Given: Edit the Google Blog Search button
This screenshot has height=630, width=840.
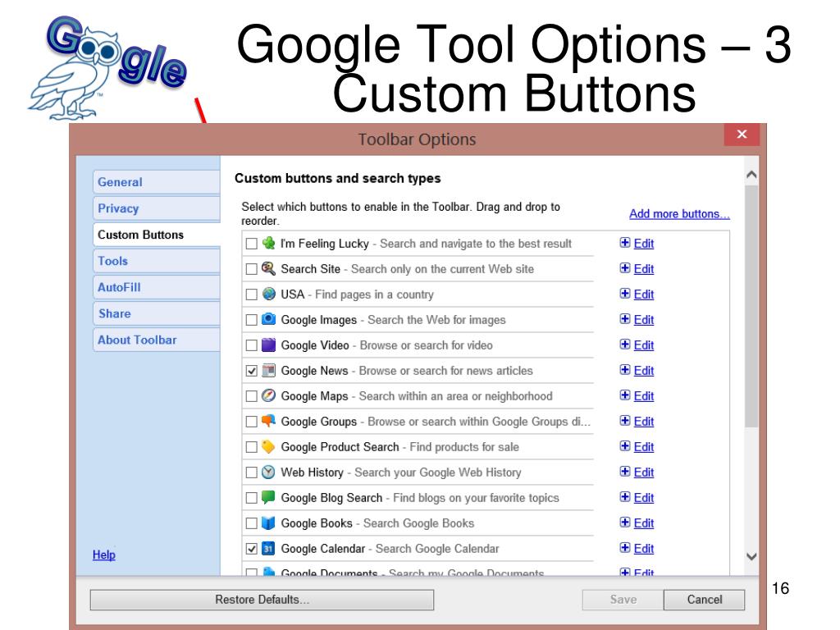Looking at the screenshot, I should tap(643, 498).
